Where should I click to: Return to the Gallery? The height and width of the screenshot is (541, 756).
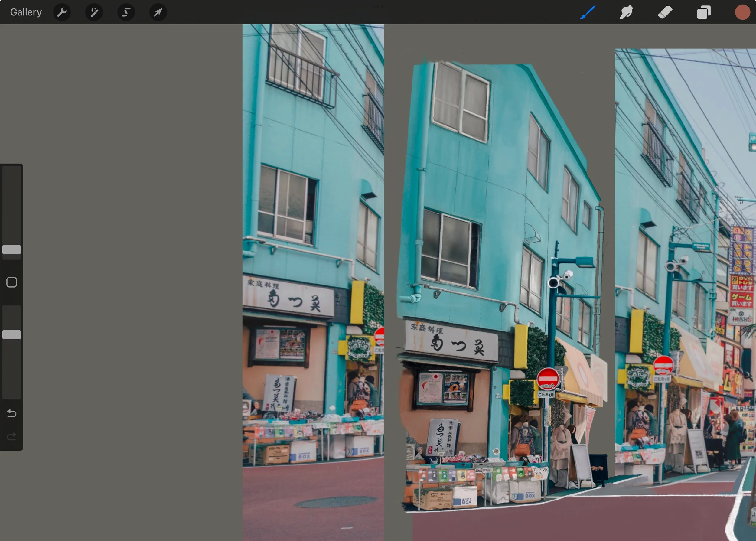click(x=26, y=12)
